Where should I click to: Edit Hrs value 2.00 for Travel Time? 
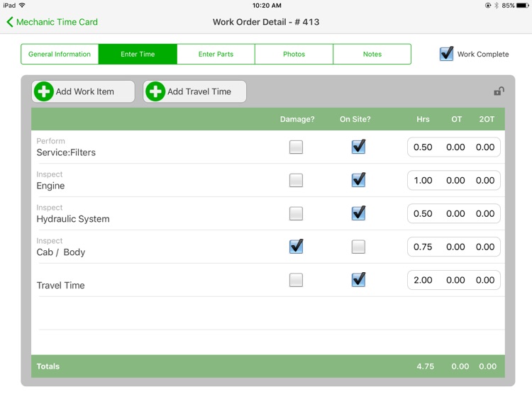click(x=423, y=280)
